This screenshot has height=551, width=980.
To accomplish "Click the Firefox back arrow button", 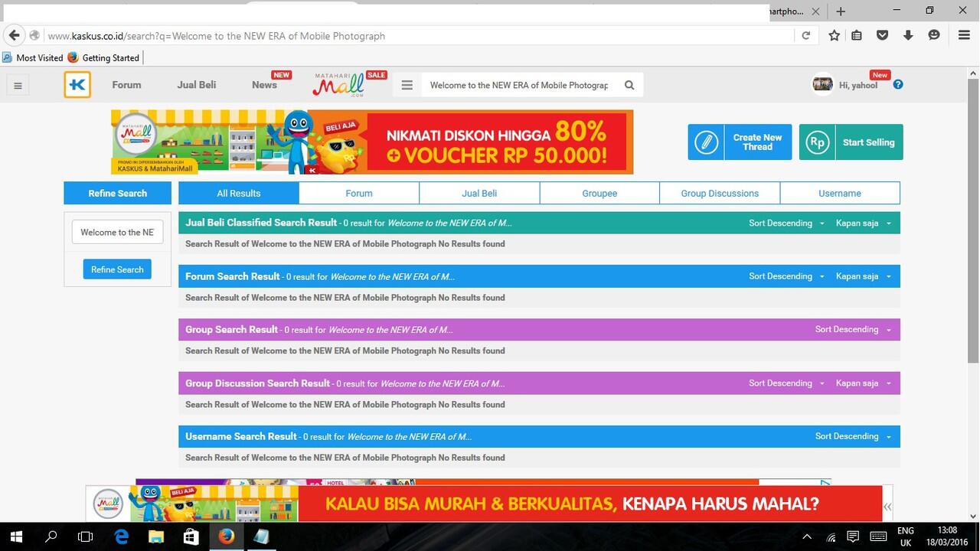I will tap(14, 35).
